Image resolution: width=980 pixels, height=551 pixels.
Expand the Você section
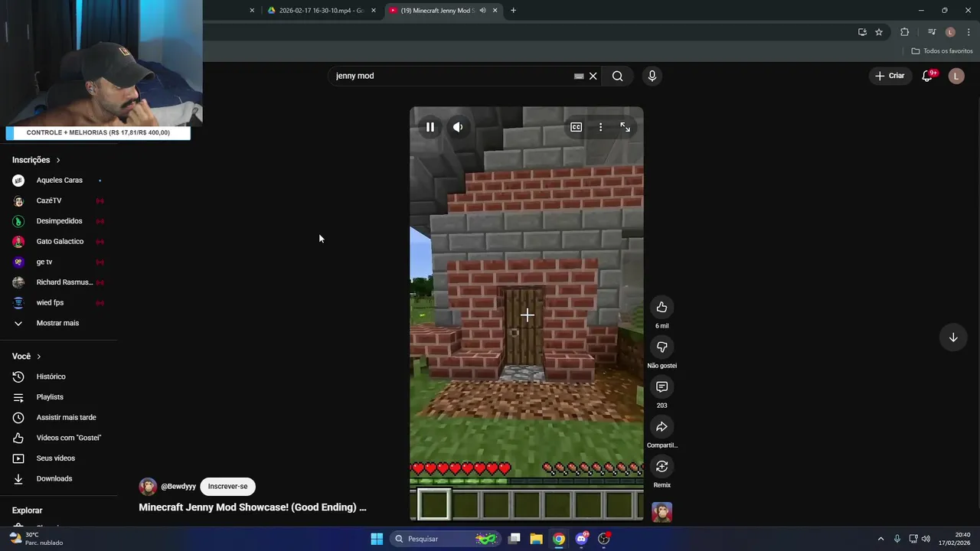point(26,357)
